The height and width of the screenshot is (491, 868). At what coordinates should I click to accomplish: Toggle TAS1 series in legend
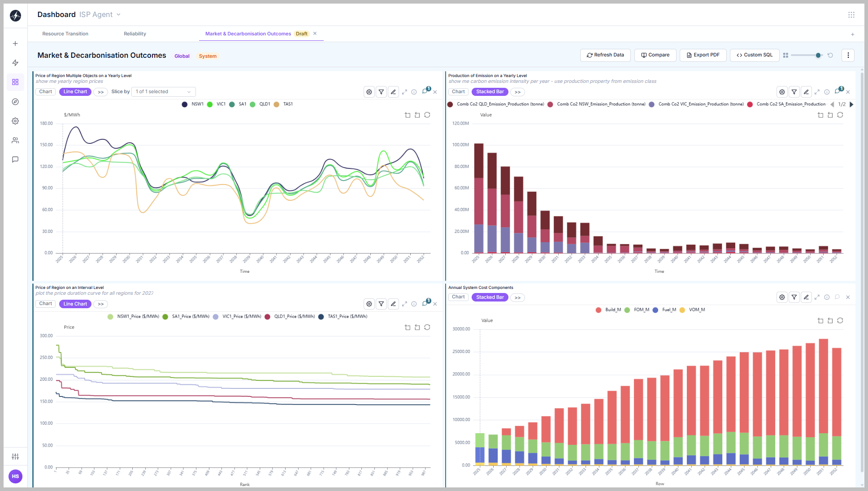[283, 104]
